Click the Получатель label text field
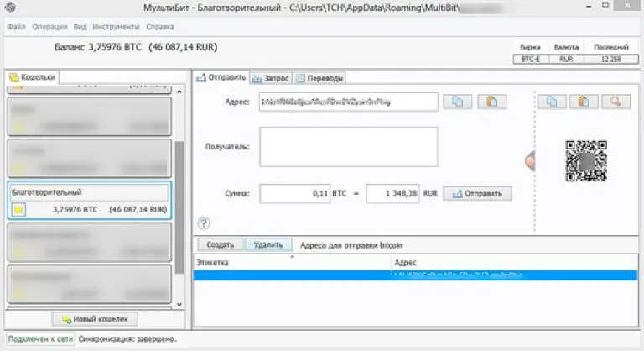This screenshot has width=644, height=351. tap(348, 147)
